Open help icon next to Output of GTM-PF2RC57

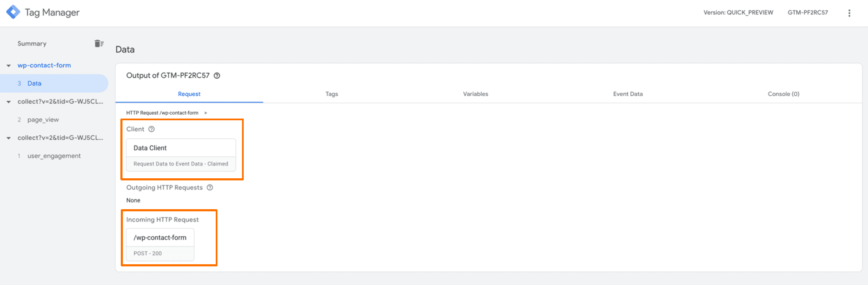point(217,76)
